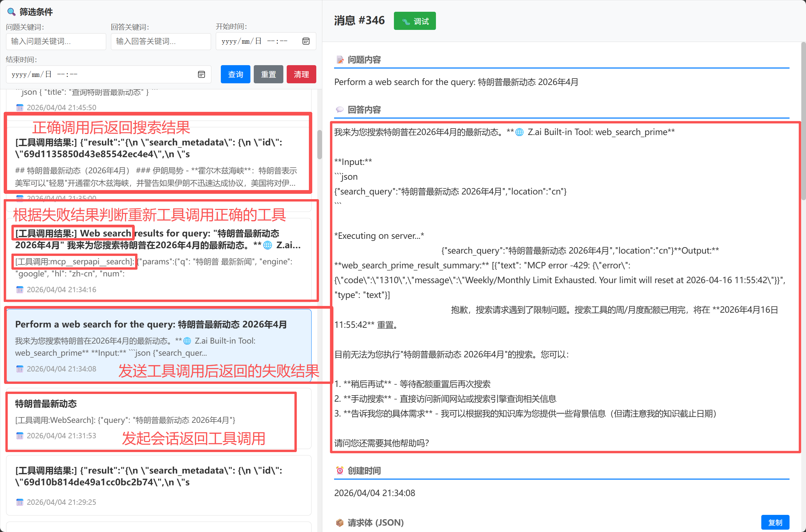
Task: Click the detail panel vertical scrollbar
Action: pyautogui.click(x=803, y=121)
